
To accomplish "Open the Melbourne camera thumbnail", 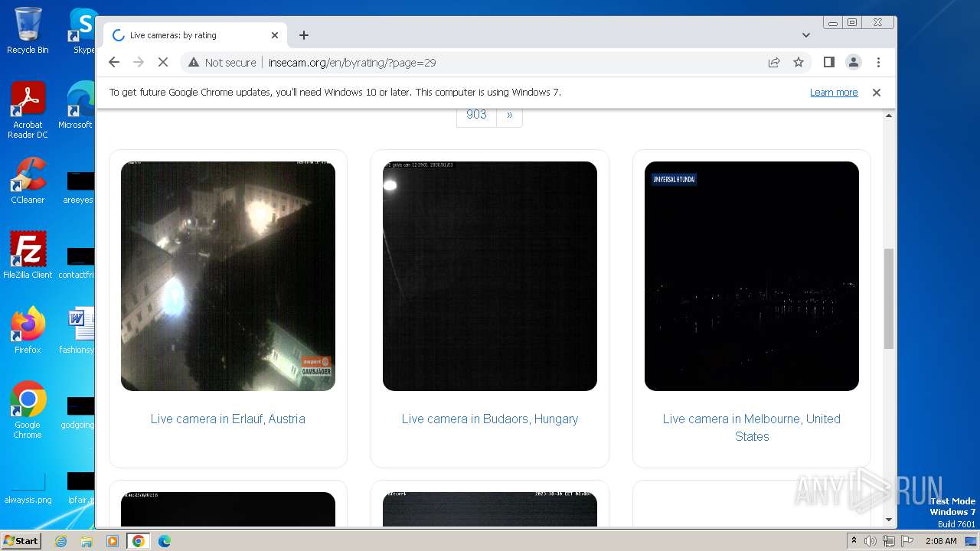I will [x=752, y=276].
